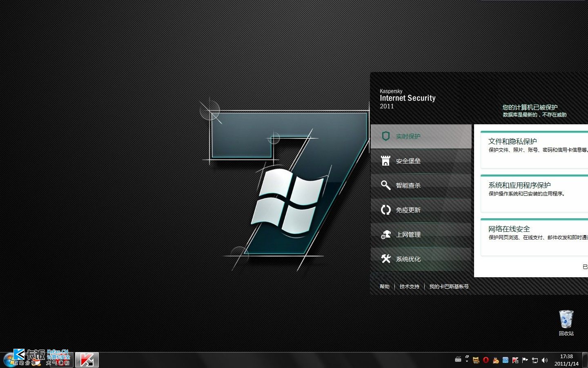Screen dimensions: 588x368
Task: Open the 免疫更新 update tab
Action: (421, 210)
